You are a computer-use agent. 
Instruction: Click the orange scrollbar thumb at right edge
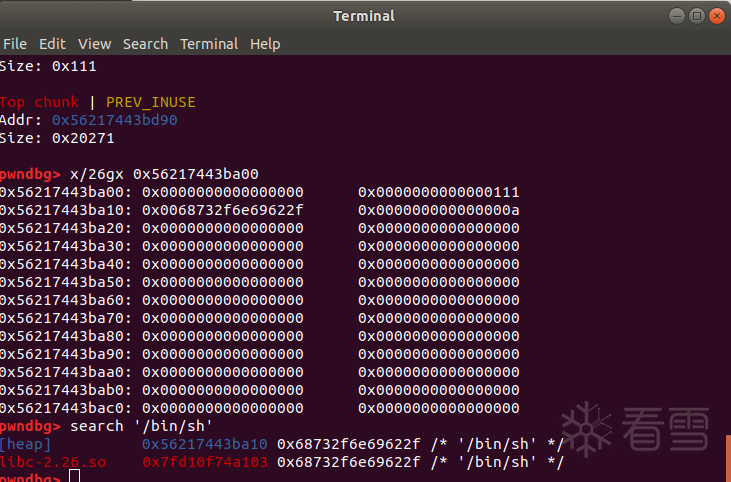pyautogui.click(x=727, y=453)
